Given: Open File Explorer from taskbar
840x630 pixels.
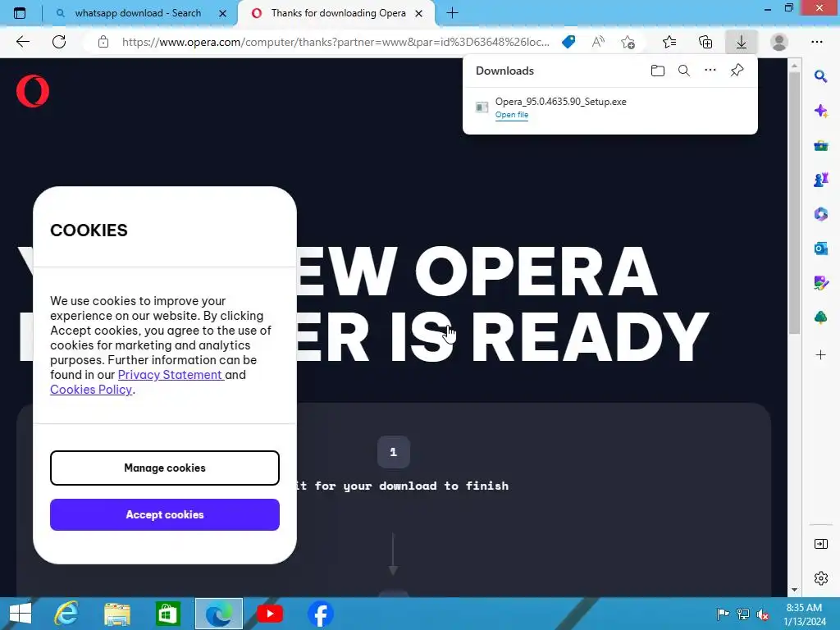Looking at the screenshot, I should 117,614.
